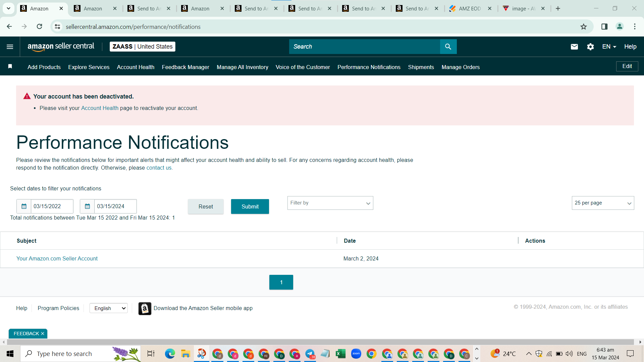Open the end date calendar picker

click(87, 206)
